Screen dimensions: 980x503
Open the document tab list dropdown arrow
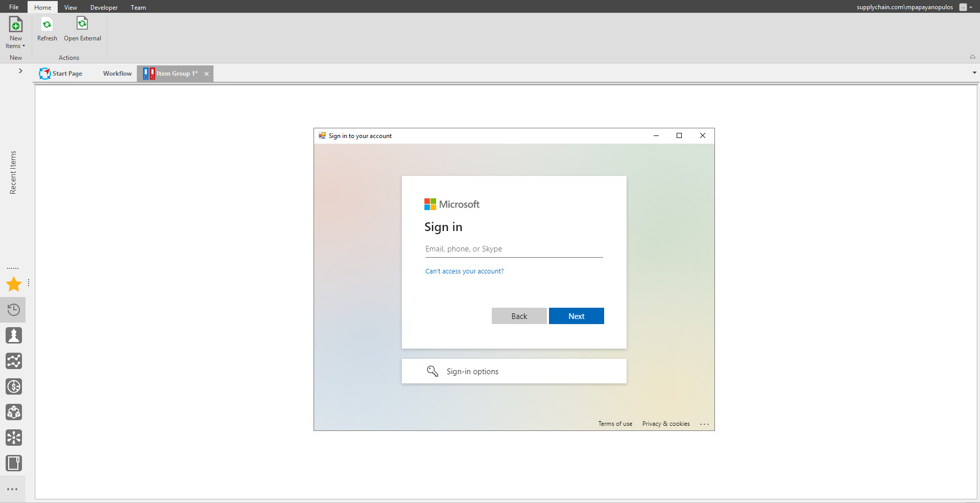click(974, 73)
